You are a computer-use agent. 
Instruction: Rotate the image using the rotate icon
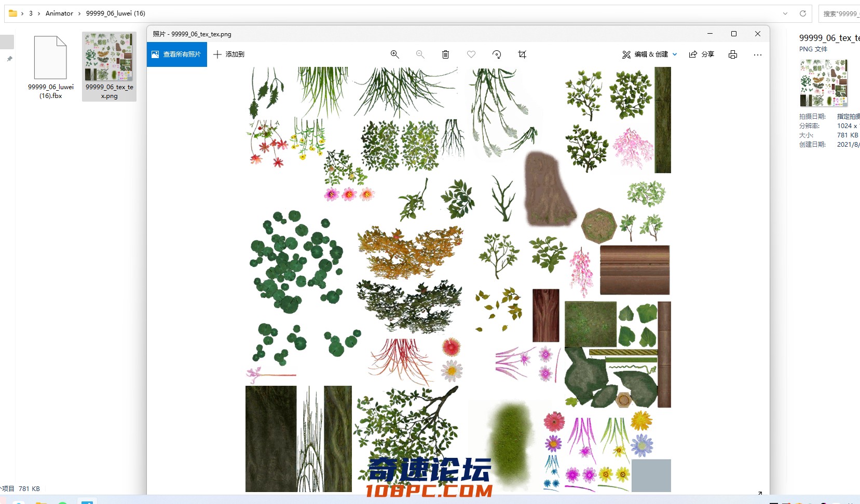tap(497, 54)
